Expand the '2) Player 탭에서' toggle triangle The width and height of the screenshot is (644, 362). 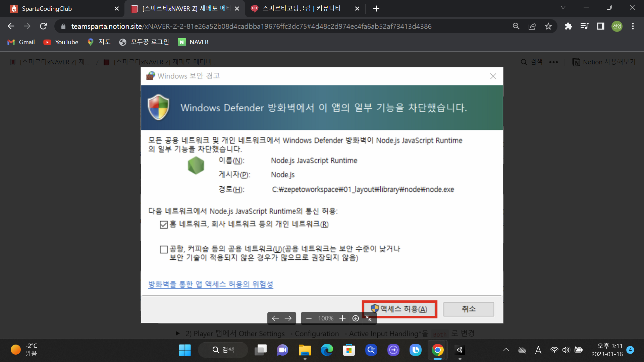tap(178, 334)
